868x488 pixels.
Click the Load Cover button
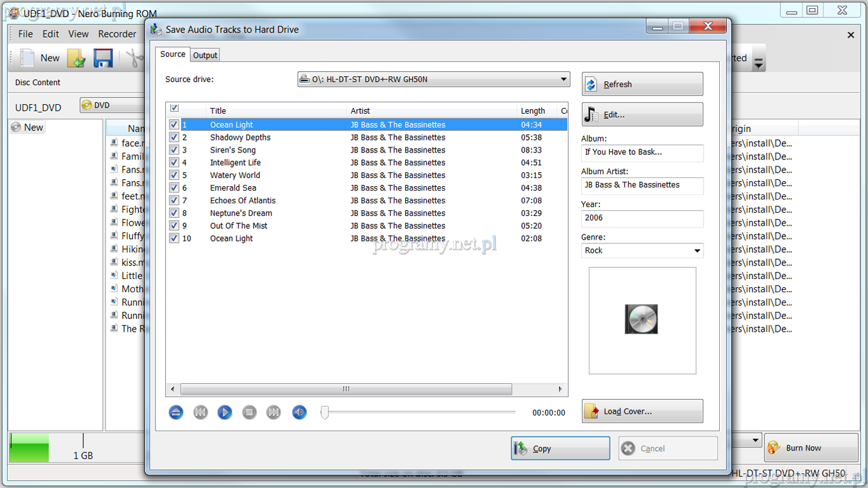[642, 411]
